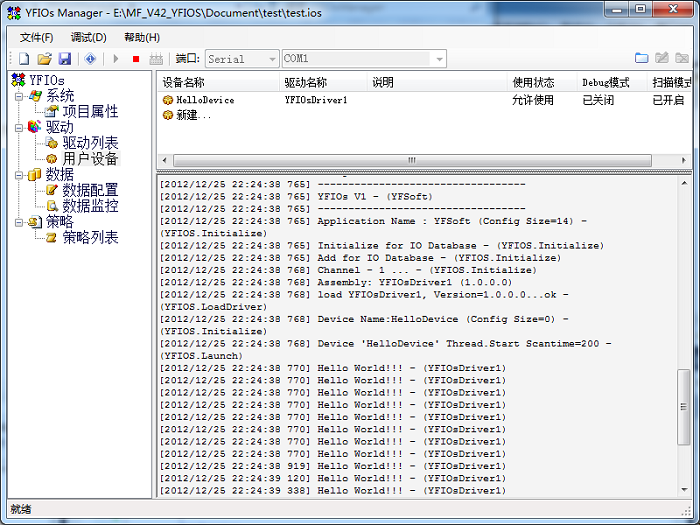Viewport: 700px width, 525px height.
Task: Click the 新建... device entry
Action: click(194, 115)
